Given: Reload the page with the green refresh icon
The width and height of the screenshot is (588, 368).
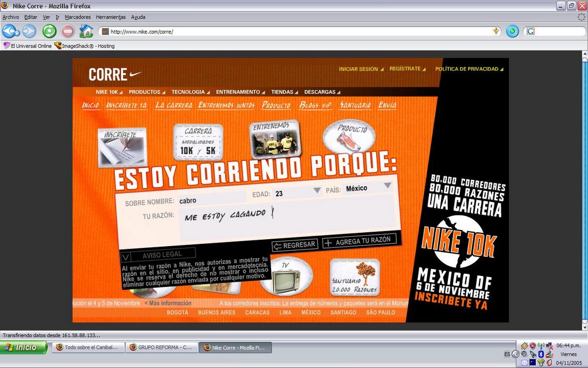Looking at the screenshot, I should click(49, 31).
